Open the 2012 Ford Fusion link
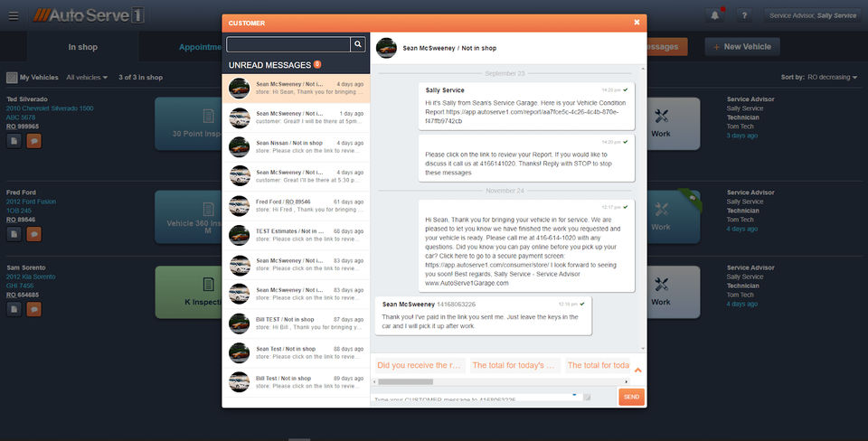The image size is (868, 441). coord(31,202)
